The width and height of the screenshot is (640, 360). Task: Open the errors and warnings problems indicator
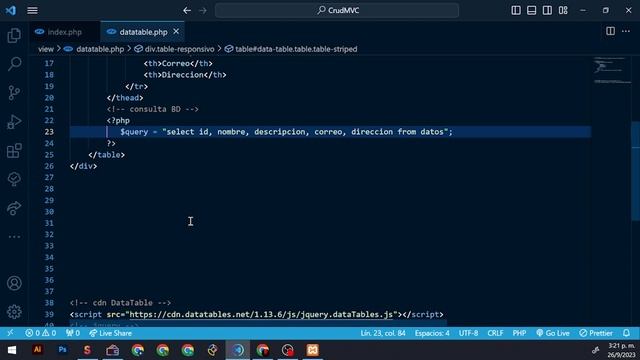coord(40,333)
